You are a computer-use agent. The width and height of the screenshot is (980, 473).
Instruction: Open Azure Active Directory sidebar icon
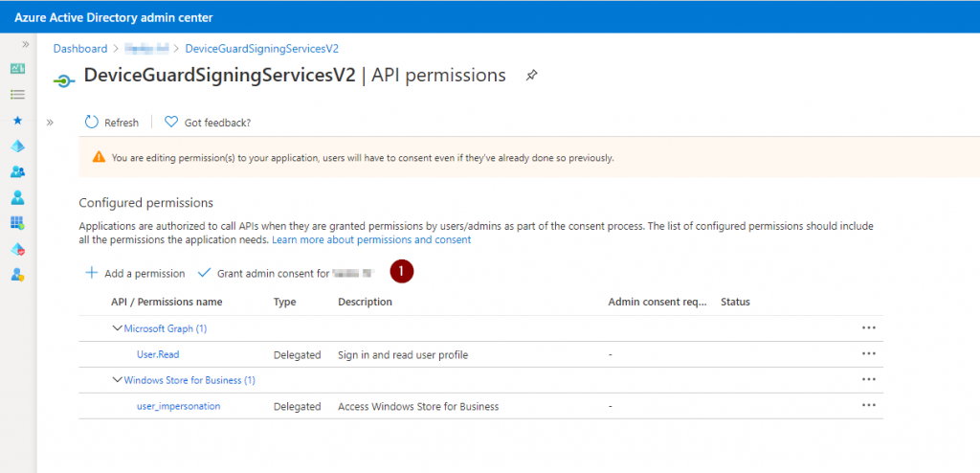click(18, 146)
